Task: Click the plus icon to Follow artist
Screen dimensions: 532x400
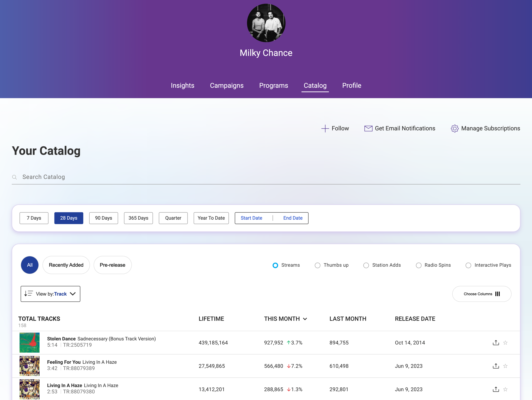Action: (x=325, y=129)
